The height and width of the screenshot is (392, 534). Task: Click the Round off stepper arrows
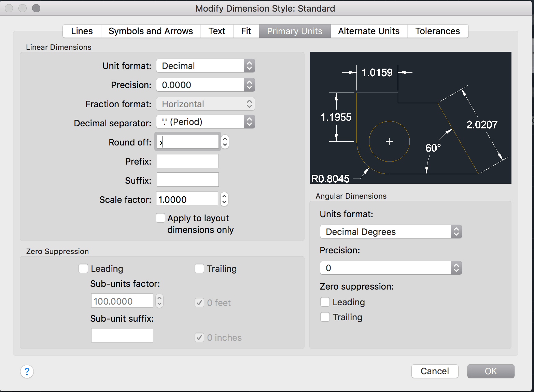pos(225,142)
